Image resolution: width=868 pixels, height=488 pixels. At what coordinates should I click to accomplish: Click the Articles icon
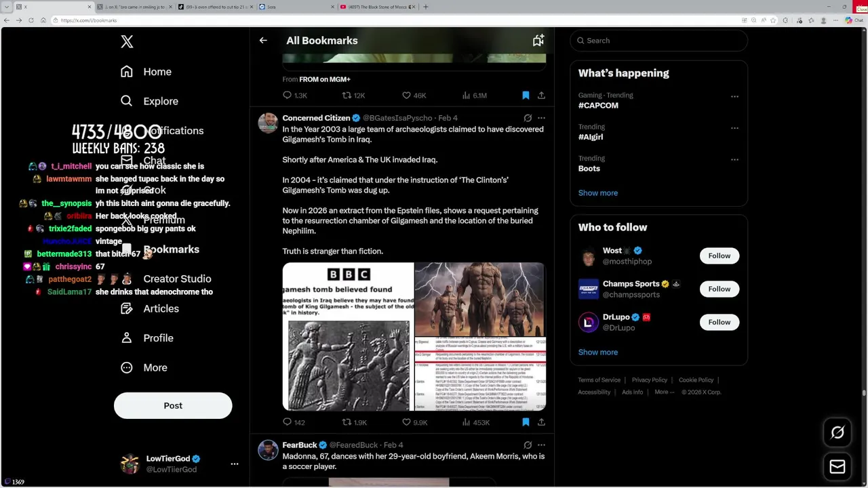point(127,308)
